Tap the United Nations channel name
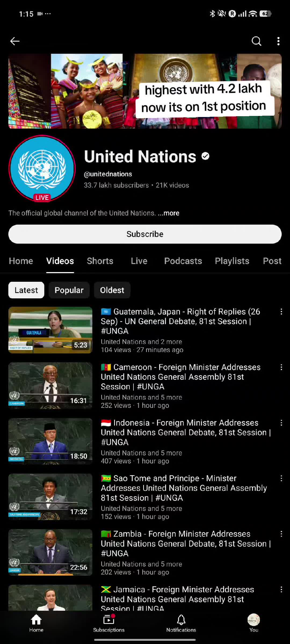Screen dimensions: 290x644 click(x=140, y=156)
